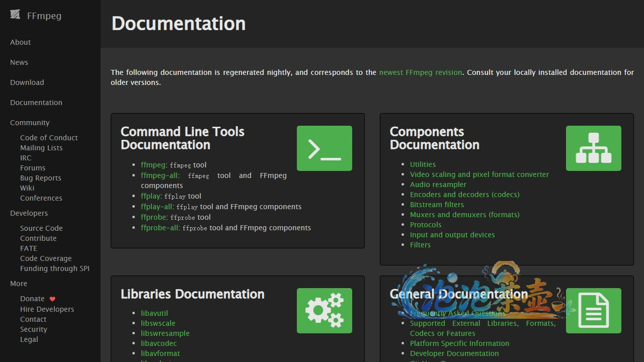The height and width of the screenshot is (362, 644).
Task: Click the Donate link
Action: 32,299
